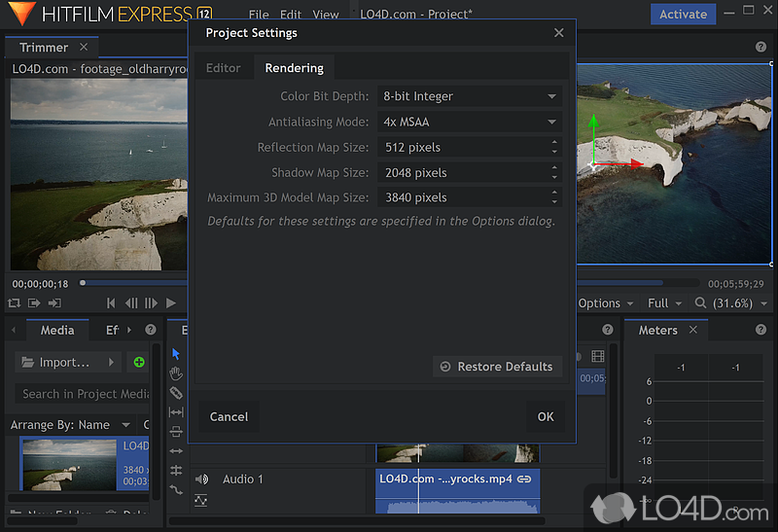Increase Maximum 3D Model Map Size up arrow
This screenshot has width=778, height=532.
(554, 193)
